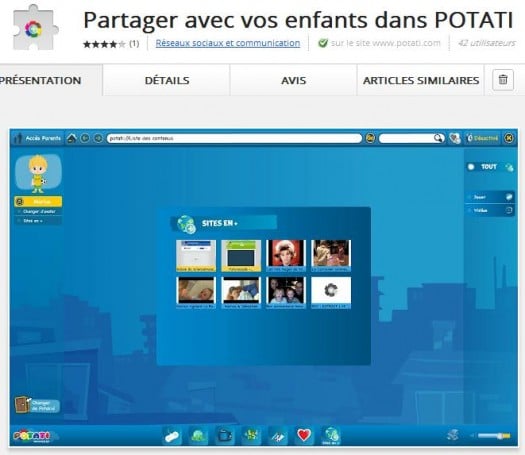Click the child avatar picture
This screenshot has height=455, width=525.
coord(38,174)
